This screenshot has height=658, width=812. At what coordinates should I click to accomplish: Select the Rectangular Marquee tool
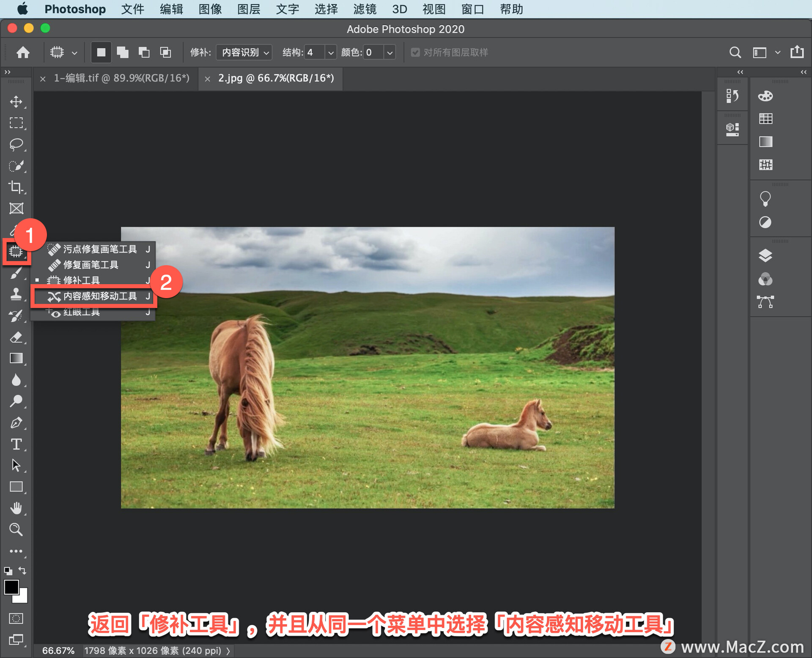point(16,123)
